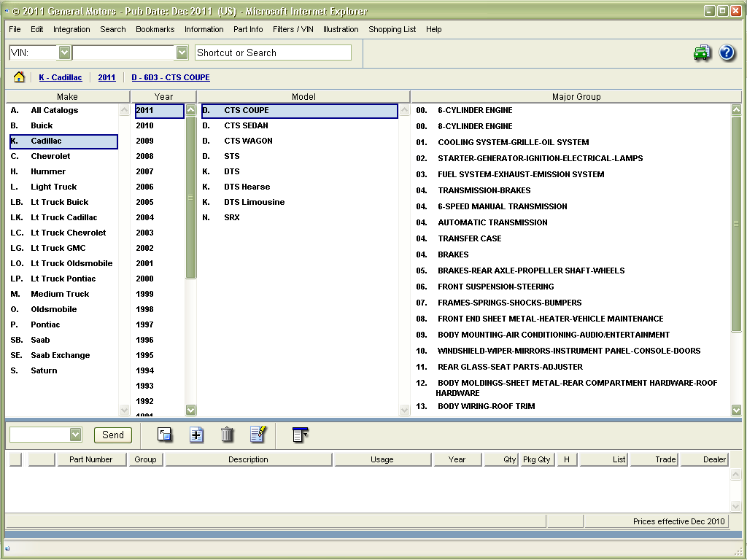Click the Part Number column header
747x560 pixels.
tap(91, 459)
